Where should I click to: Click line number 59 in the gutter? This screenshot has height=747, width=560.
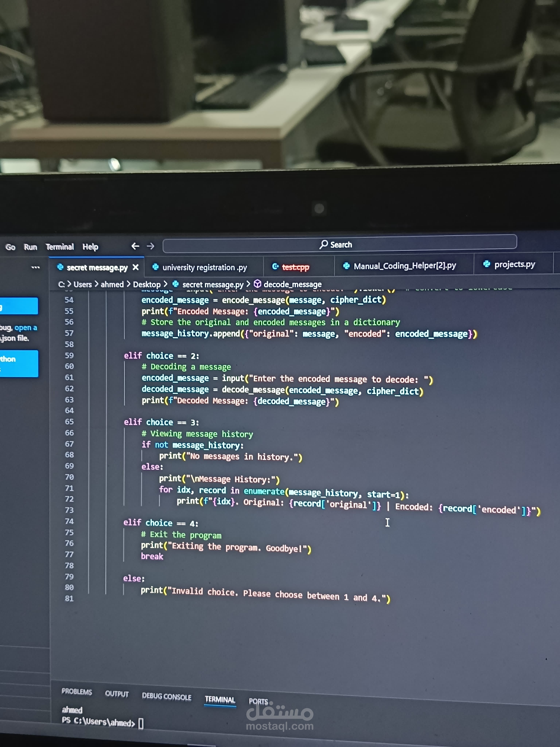coord(69,355)
